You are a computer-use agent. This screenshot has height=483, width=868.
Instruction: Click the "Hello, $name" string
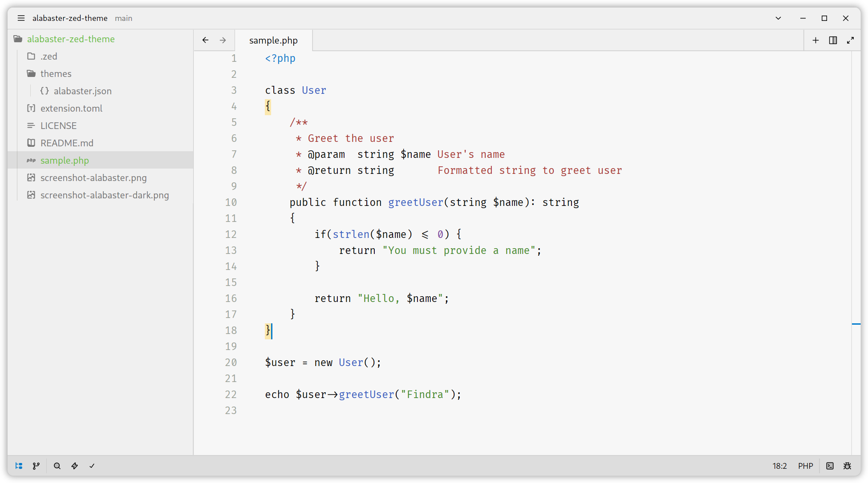(400, 298)
